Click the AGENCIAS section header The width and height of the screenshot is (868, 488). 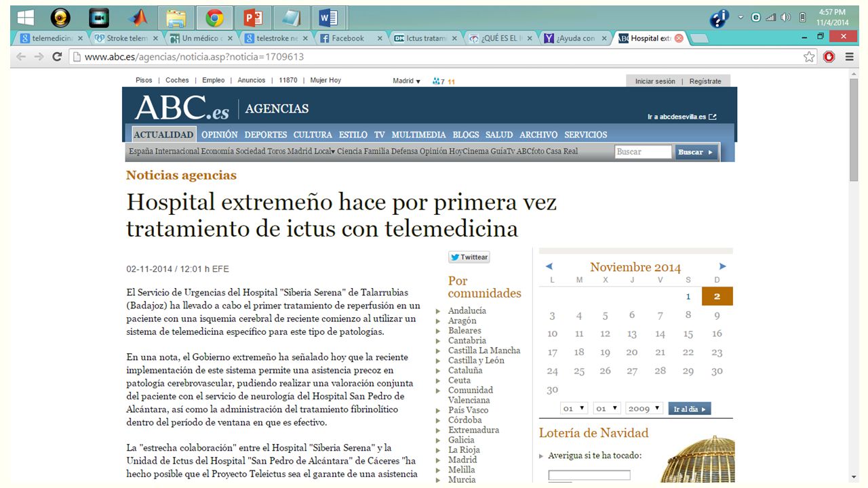(277, 108)
